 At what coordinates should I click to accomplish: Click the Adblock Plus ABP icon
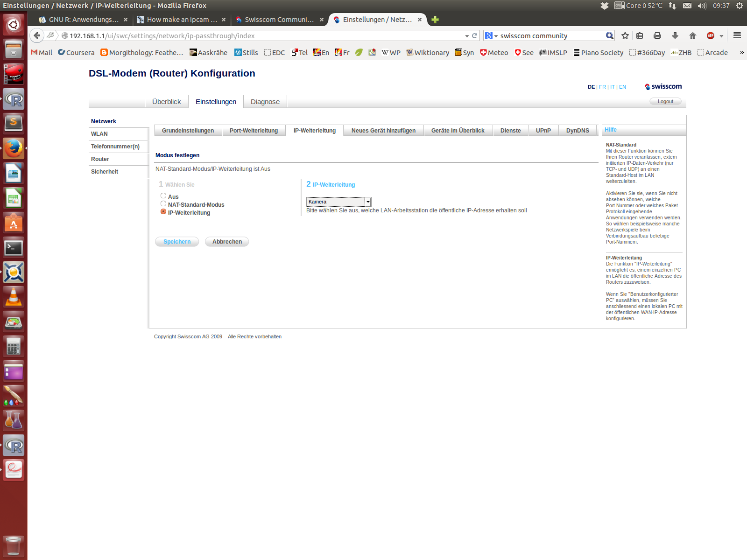[711, 35]
